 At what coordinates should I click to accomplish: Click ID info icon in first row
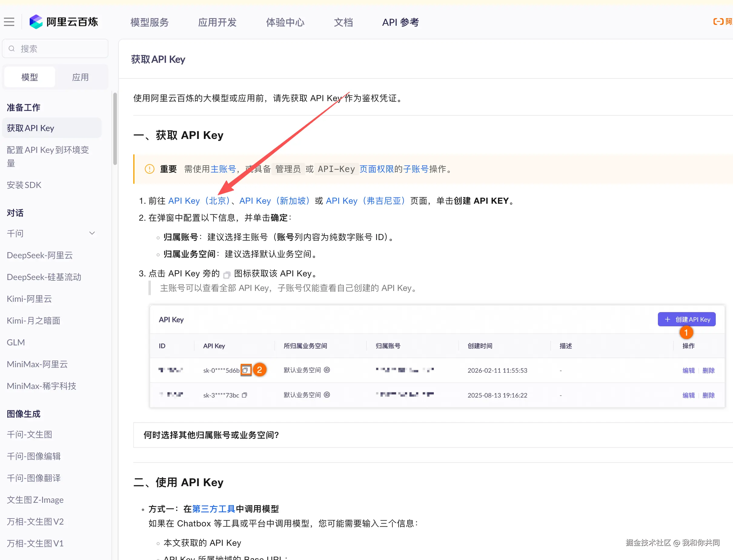click(327, 370)
